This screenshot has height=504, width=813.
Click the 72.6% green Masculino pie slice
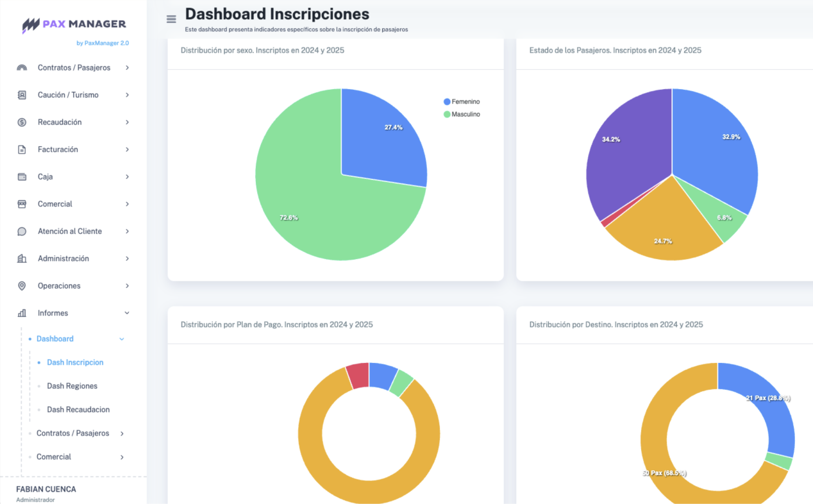[x=301, y=205]
